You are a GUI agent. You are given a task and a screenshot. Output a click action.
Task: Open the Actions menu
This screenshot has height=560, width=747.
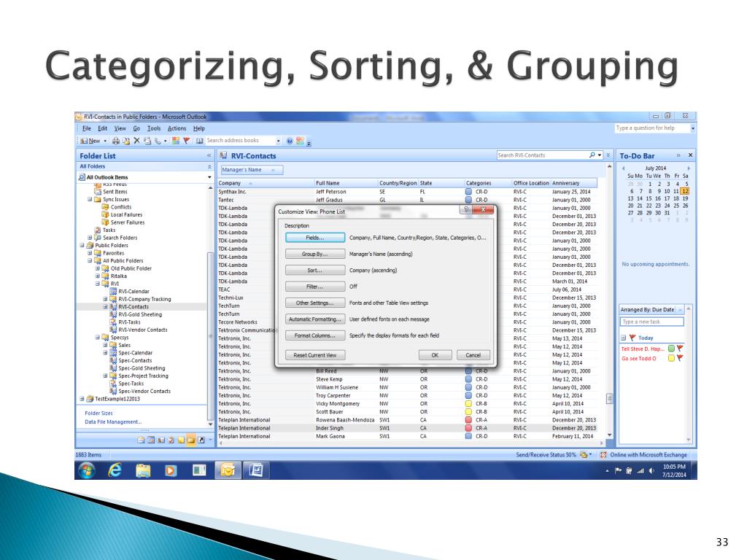point(177,128)
